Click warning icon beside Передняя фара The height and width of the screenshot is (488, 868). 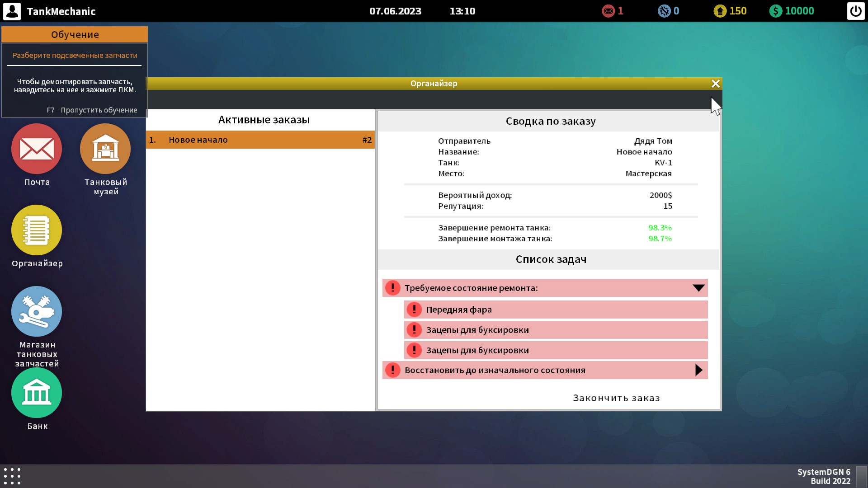pyautogui.click(x=414, y=310)
